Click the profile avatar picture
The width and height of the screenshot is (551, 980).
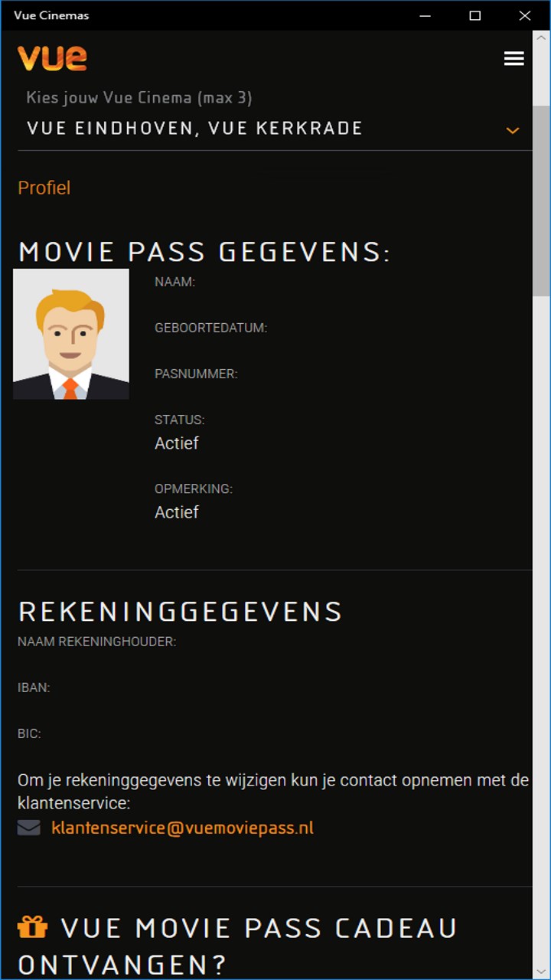point(71,334)
